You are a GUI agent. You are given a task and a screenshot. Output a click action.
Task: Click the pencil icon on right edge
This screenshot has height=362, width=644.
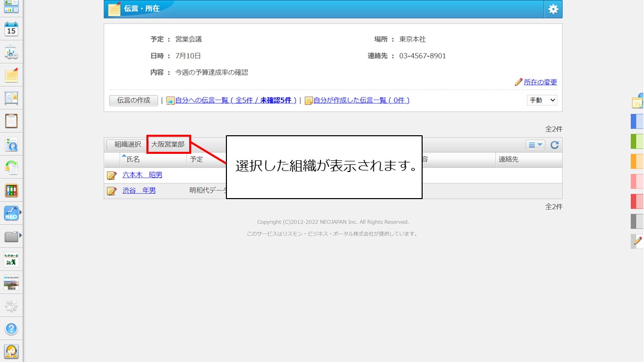pos(637,241)
